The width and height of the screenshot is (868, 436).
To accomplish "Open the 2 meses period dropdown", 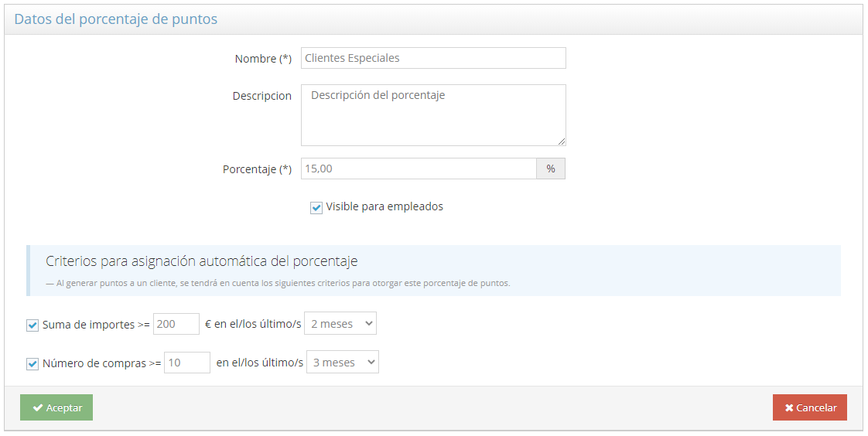I will pos(340,324).
